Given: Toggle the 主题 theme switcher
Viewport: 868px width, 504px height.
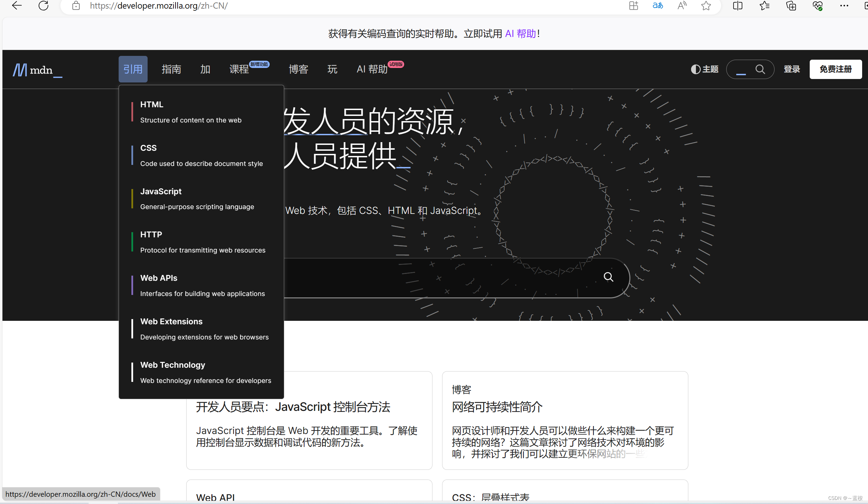Looking at the screenshot, I should [x=705, y=69].
